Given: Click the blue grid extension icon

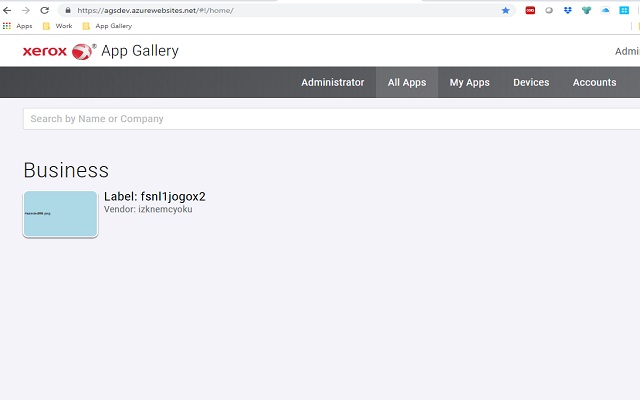Looking at the screenshot, I should (624, 10).
